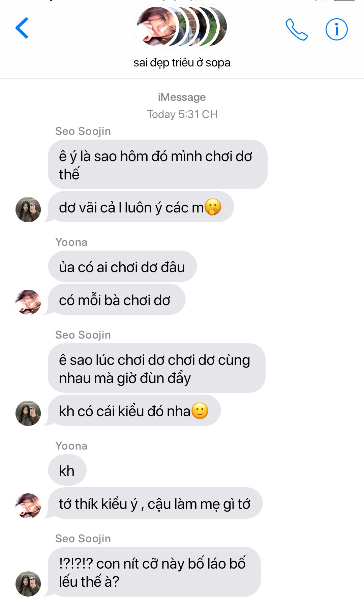The height and width of the screenshot is (606, 364).
Task: Tap Seo Soojin's avatar beside the last message
Action: tap(28, 584)
